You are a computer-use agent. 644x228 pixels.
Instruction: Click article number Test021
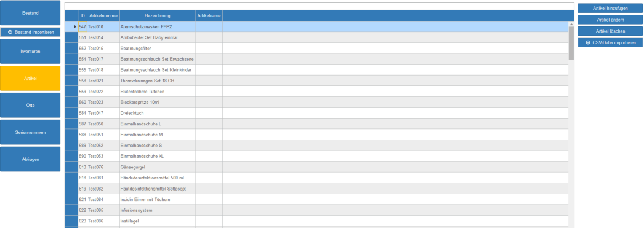coord(103,81)
